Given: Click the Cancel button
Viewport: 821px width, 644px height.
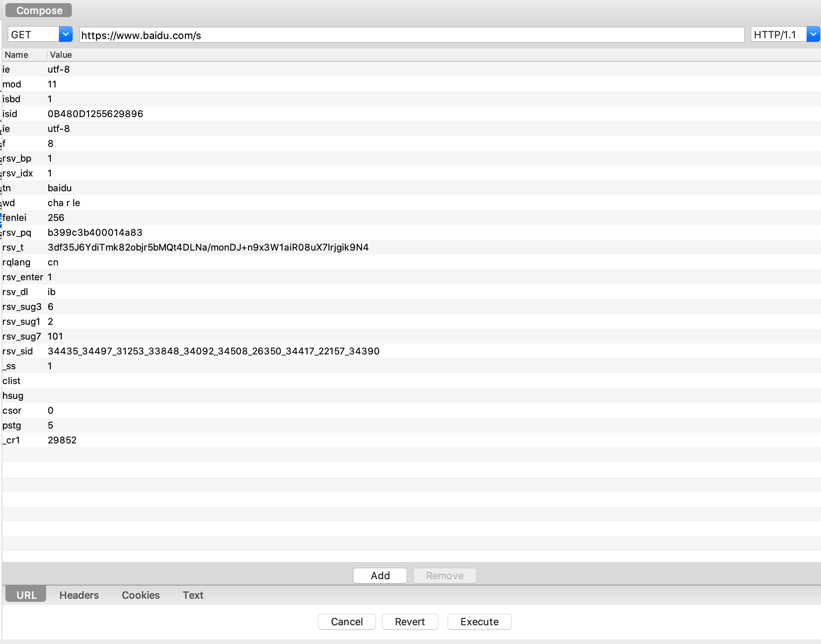Looking at the screenshot, I should point(347,622).
